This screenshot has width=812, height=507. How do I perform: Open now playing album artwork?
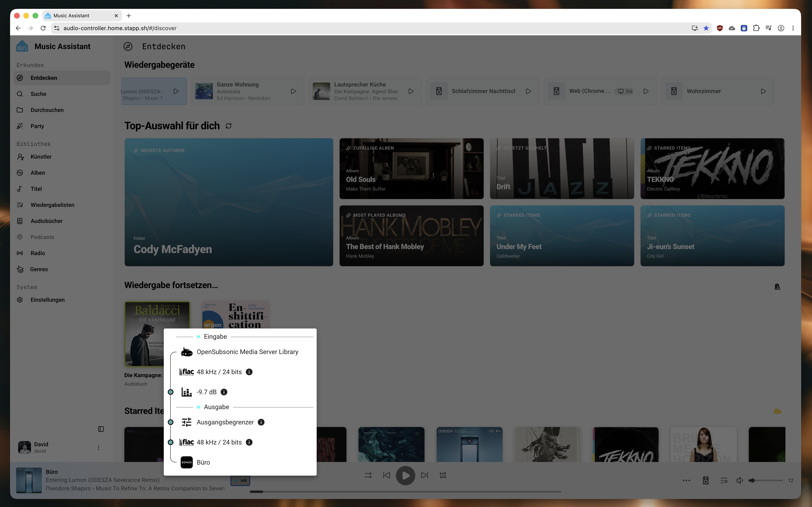(x=29, y=480)
